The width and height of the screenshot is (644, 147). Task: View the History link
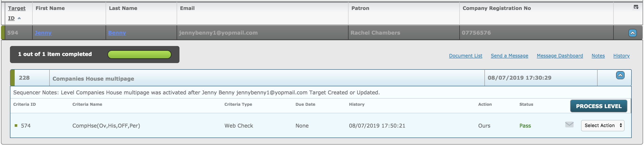tap(621, 55)
